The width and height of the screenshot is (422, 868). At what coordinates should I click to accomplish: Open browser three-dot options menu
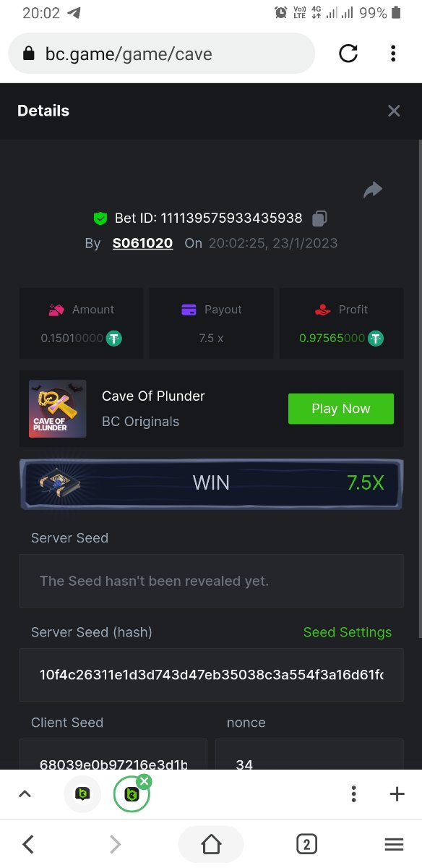pyautogui.click(x=393, y=54)
